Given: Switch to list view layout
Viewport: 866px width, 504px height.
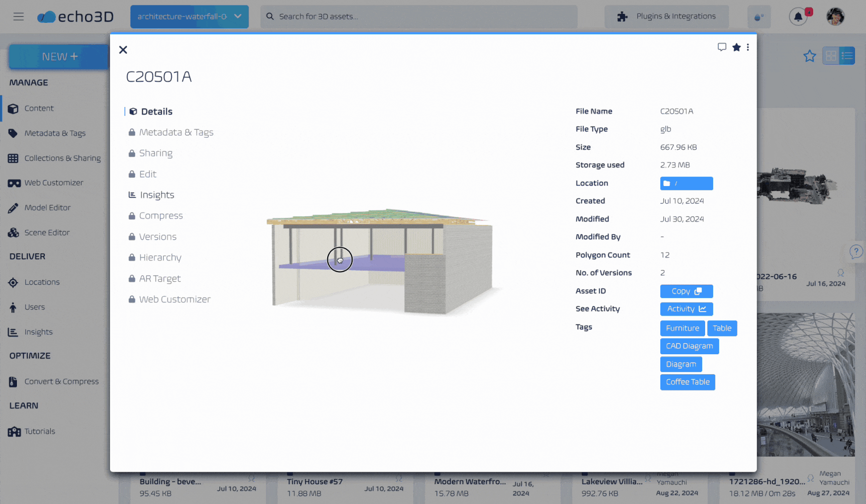Looking at the screenshot, I should click(847, 56).
